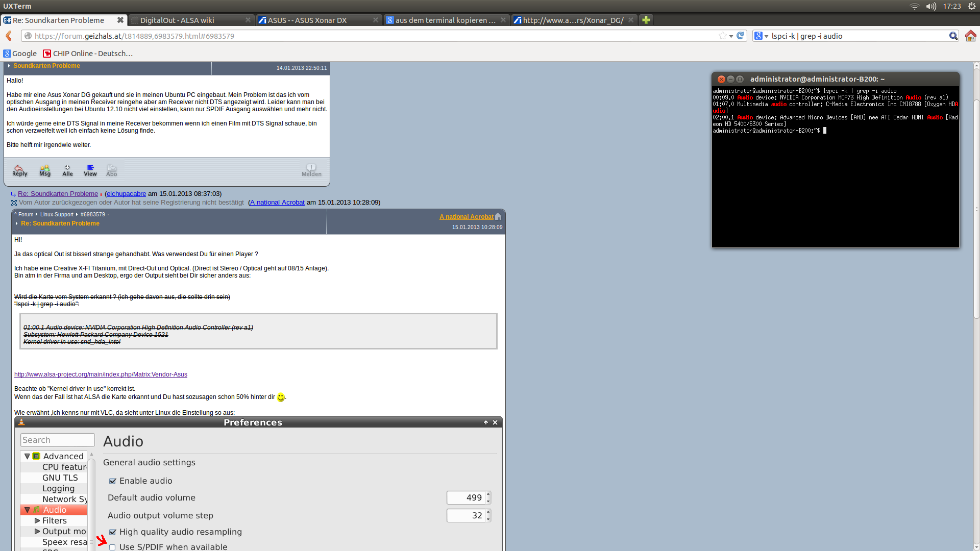This screenshot has height=551, width=980.
Task: Expand the Soundkarten Probleme post header triangle
Action: [x=9, y=66]
